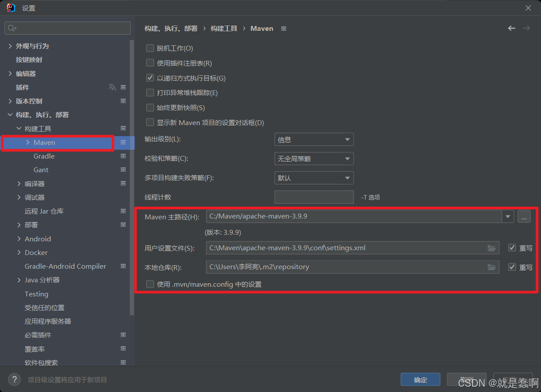The width and height of the screenshot is (541, 392).
Task: Close the 设置 dialog window
Action: 528,8
